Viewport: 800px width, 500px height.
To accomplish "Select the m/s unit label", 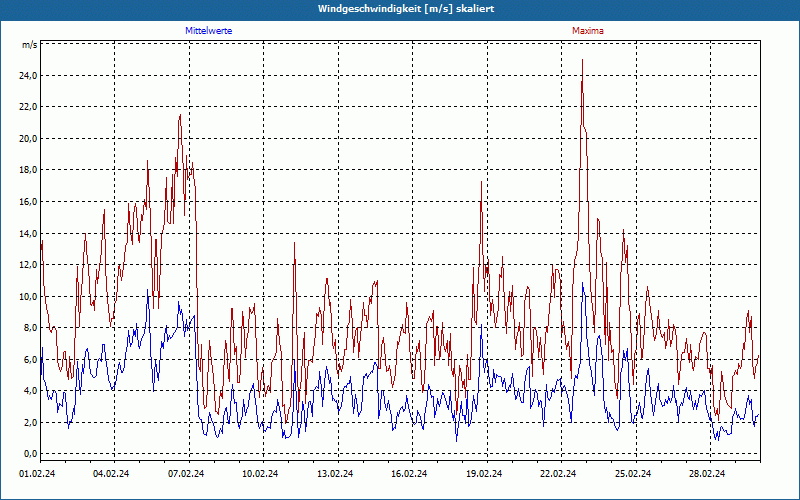I will 29,45.
